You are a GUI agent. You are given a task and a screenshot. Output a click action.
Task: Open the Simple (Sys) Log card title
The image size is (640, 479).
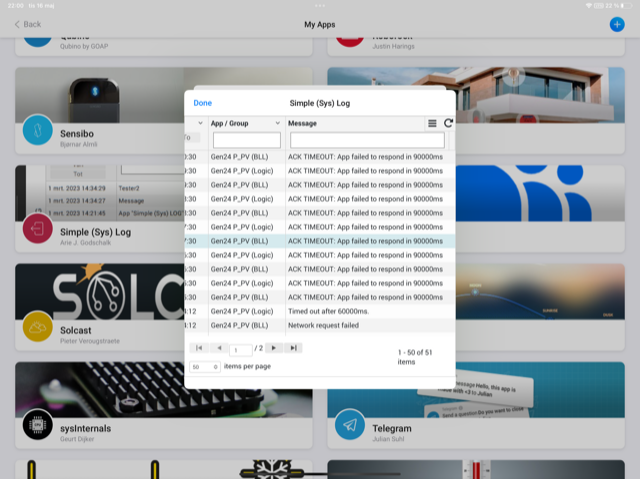pyautogui.click(x=96, y=232)
